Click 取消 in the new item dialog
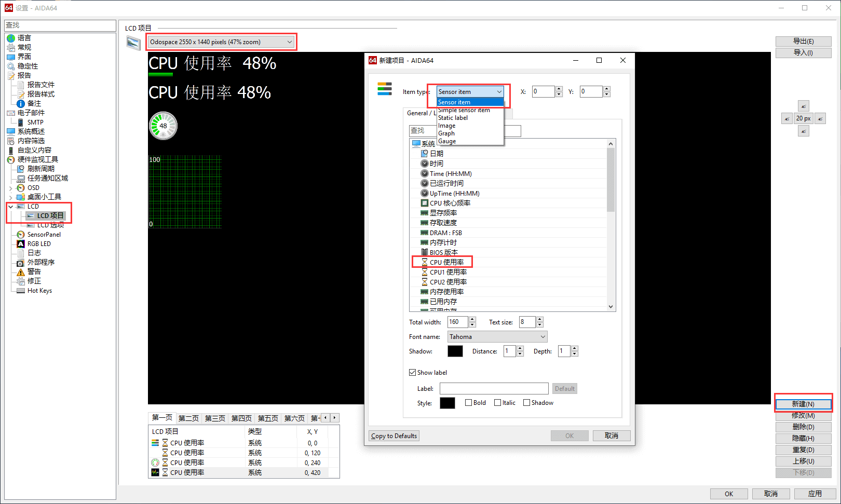This screenshot has height=504, width=841. click(612, 436)
